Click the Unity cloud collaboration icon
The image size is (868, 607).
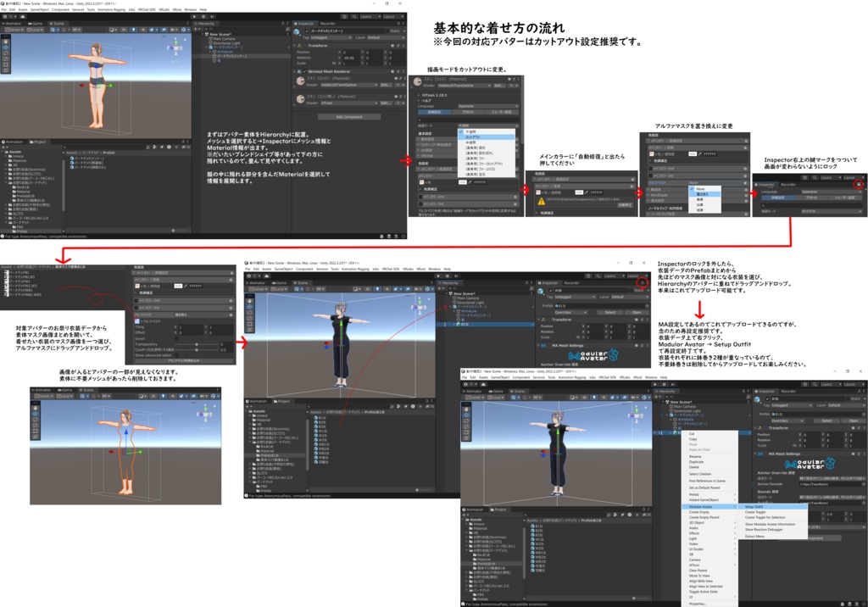345,16
